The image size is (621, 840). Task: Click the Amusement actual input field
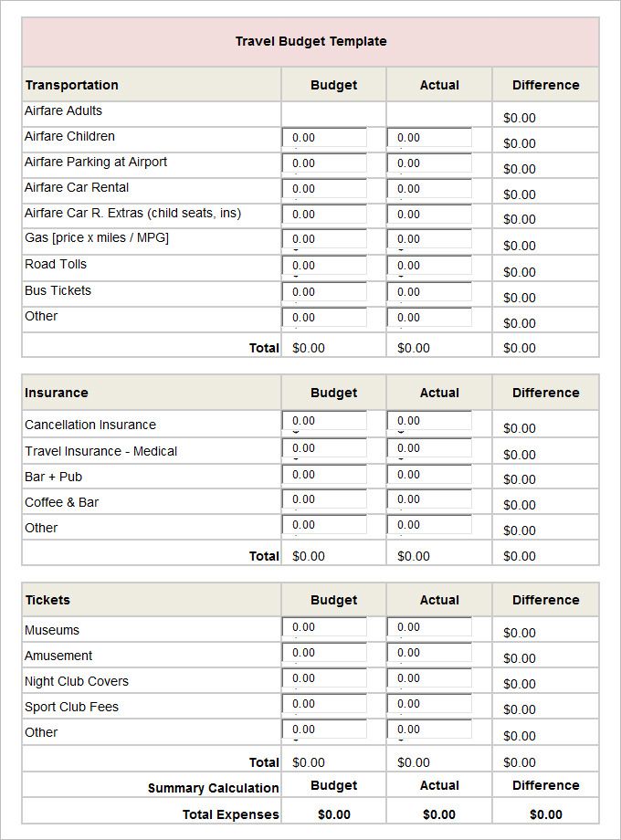coord(430,653)
